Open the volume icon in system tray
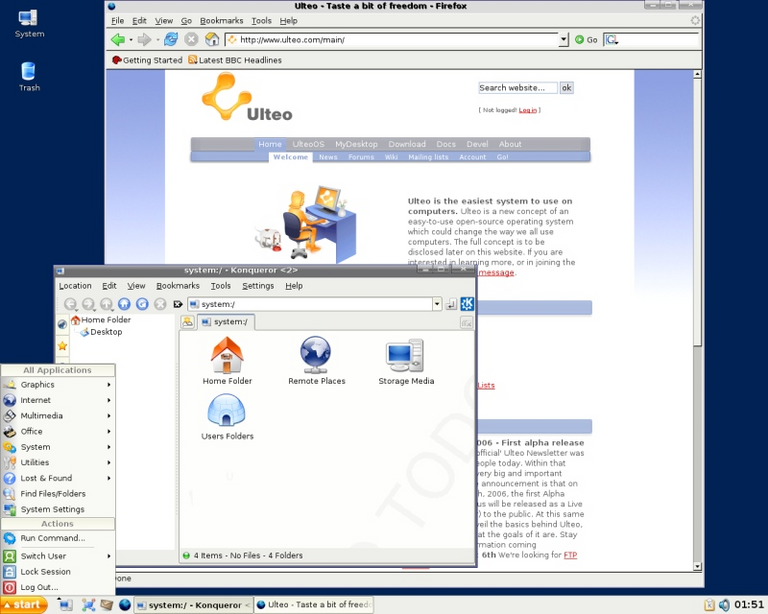 coord(724,605)
